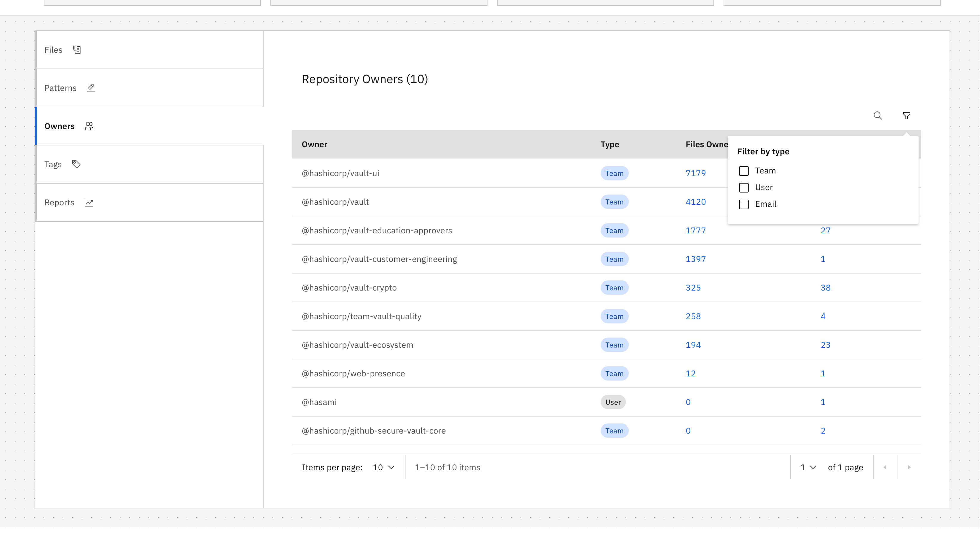Open the filter icon on the toolbar
Screen dimensions: 980x551
[907, 116]
